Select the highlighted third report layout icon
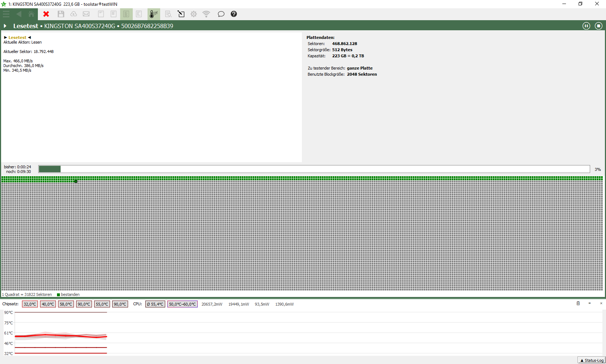Viewport: 606px width, 364px height. (x=126, y=14)
